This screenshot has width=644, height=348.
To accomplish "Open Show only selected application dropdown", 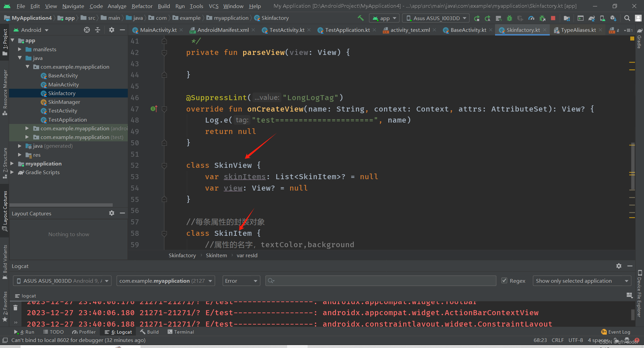I will point(582,281).
